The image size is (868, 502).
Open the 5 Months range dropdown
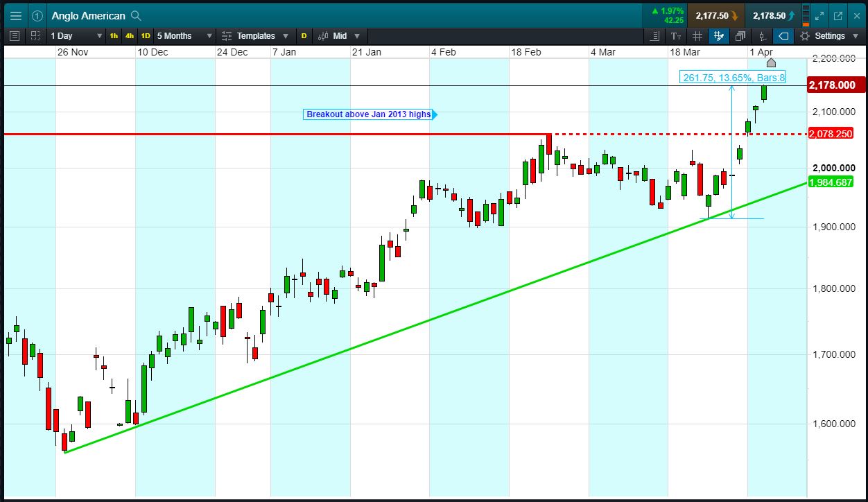[184, 36]
